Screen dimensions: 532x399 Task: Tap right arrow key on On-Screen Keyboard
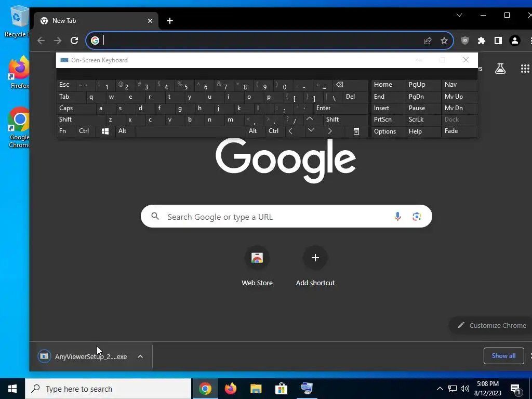pyautogui.click(x=330, y=131)
